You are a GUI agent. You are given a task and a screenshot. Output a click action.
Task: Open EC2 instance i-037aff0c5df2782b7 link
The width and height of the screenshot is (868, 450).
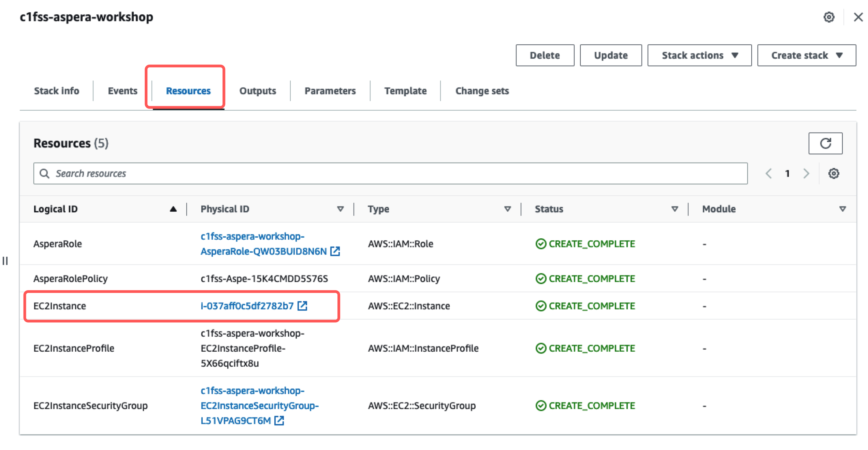pos(247,306)
